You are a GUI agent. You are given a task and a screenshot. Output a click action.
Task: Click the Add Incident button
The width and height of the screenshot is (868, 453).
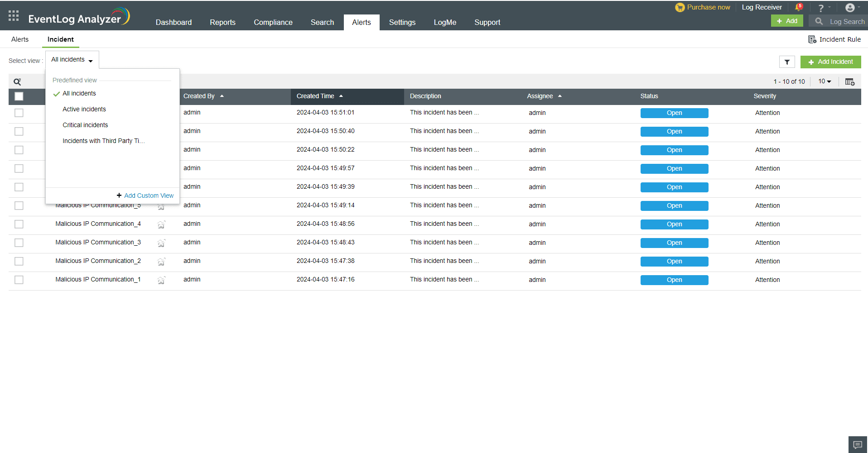pos(830,62)
